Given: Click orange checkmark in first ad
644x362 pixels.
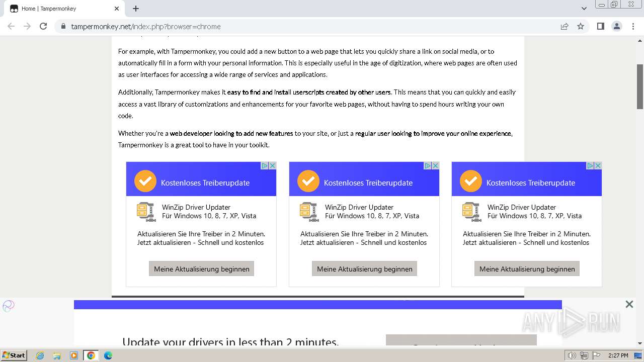Looking at the screenshot, I should tap(145, 181).
